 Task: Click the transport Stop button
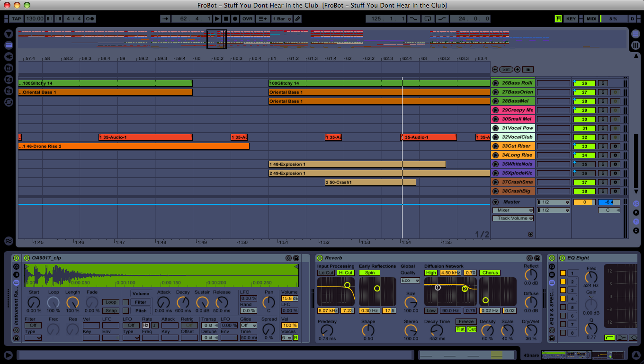(x=226, y=19)
